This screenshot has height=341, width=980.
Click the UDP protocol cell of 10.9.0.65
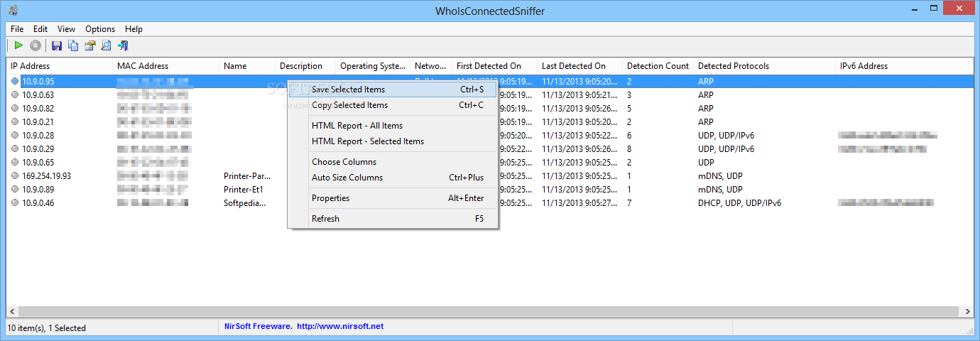coord(706,163)
